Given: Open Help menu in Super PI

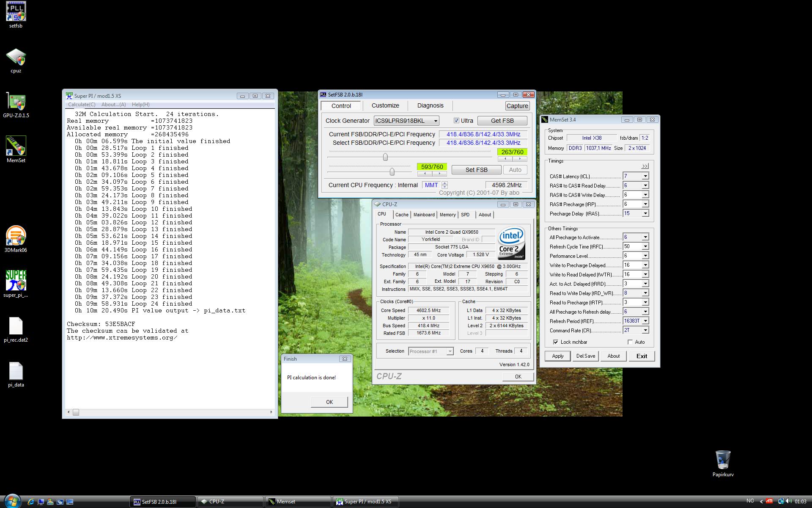Looking at the screenshot, I should pyautogui.click(x=140, y=105).
